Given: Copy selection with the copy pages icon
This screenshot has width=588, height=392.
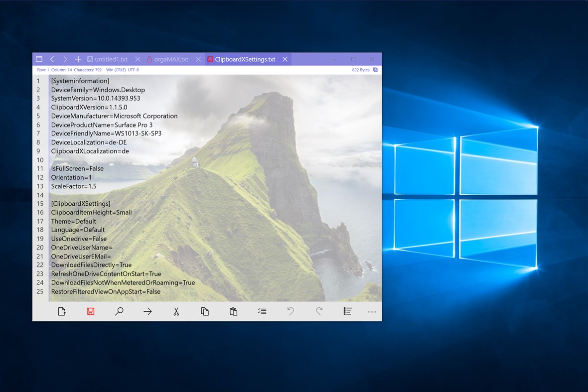Looking at the screenshot, I should 204,311.
